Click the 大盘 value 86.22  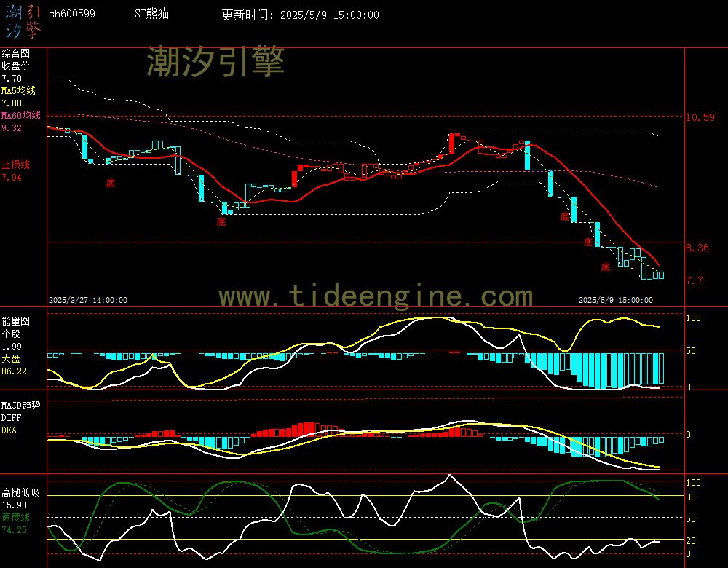[x=14, y=371]
